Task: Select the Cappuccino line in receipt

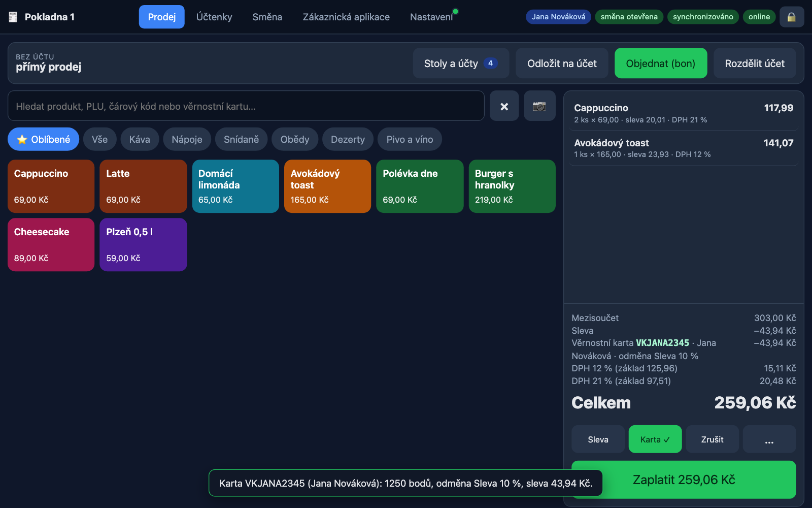Action: 684,113
